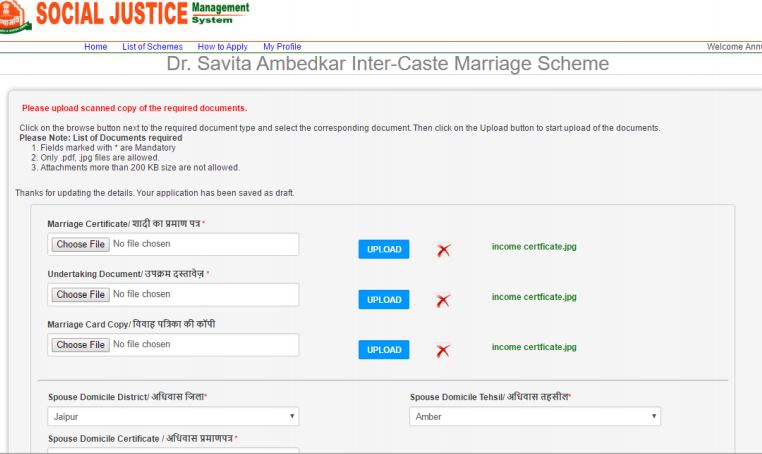Expand the Spouse Domicile District dropdown
The width and height of the screenshot is (762, 454).
[x=173, y=416]
